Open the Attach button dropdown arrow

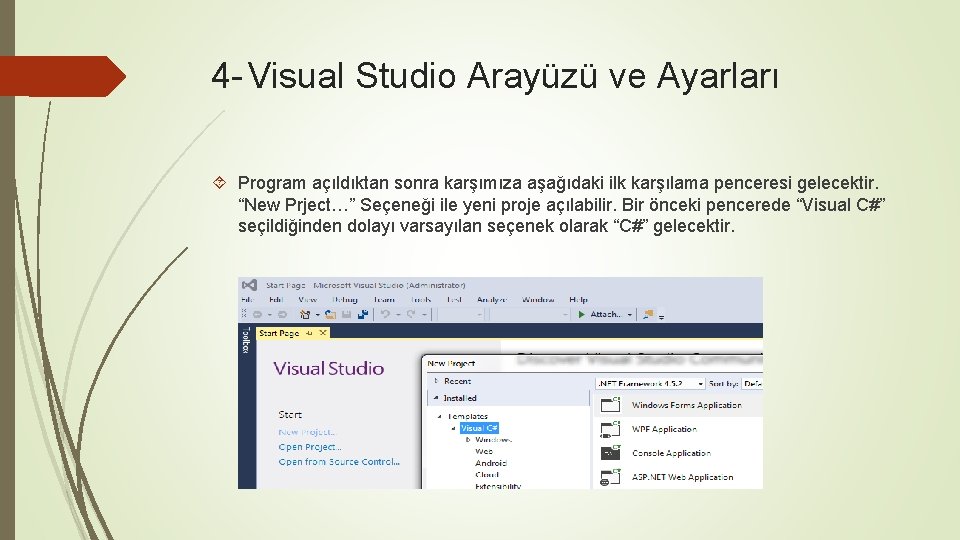(629, 315)
